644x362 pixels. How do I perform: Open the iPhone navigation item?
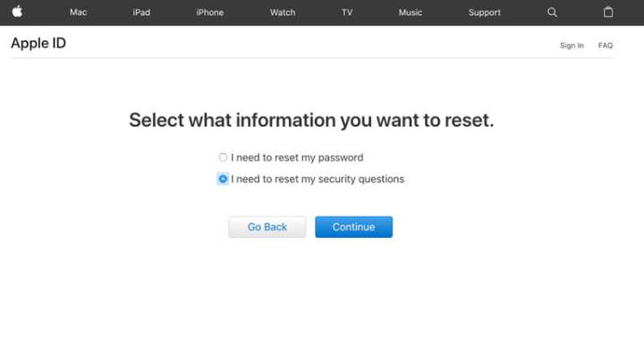coord(209,13)
